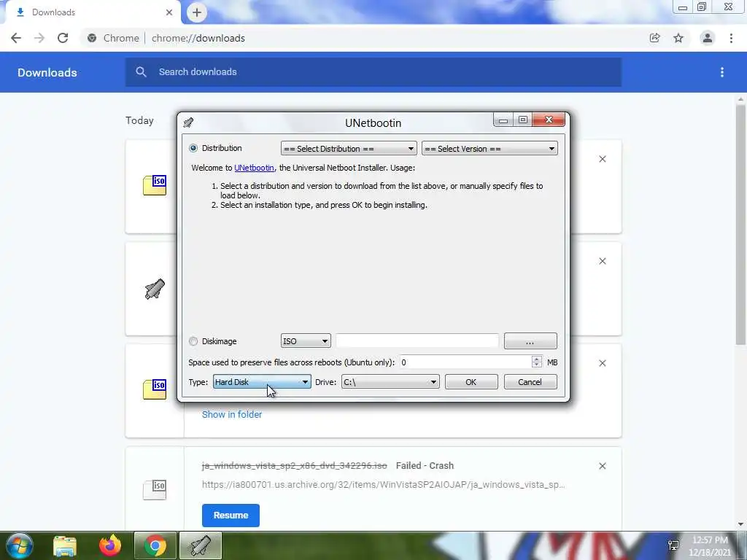Viewport: 747px width, 560px height.
Task: Click the UNetbootin rocket download icon
Action: (155, 289)
